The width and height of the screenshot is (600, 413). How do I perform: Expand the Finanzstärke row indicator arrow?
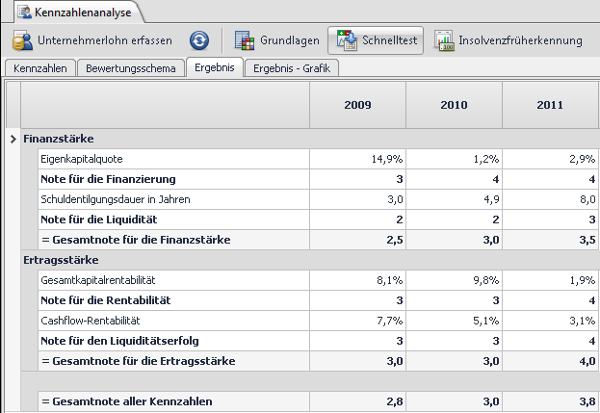13,139
